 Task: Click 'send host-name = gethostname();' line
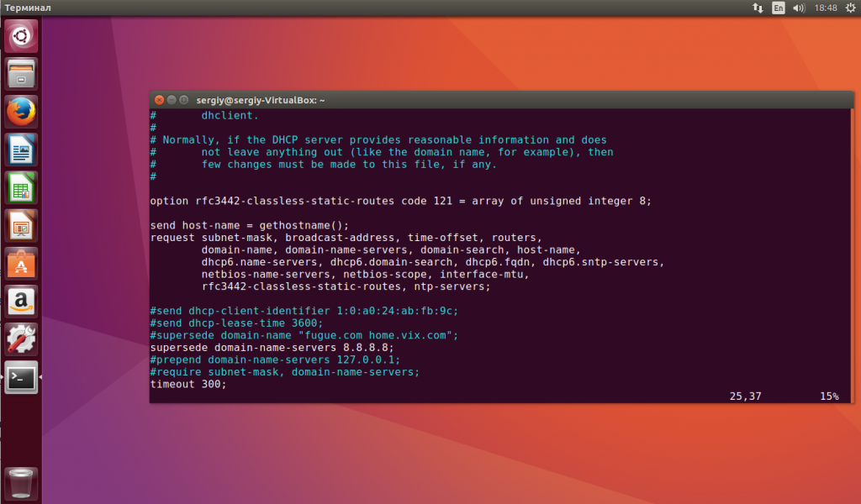[249, 225]
